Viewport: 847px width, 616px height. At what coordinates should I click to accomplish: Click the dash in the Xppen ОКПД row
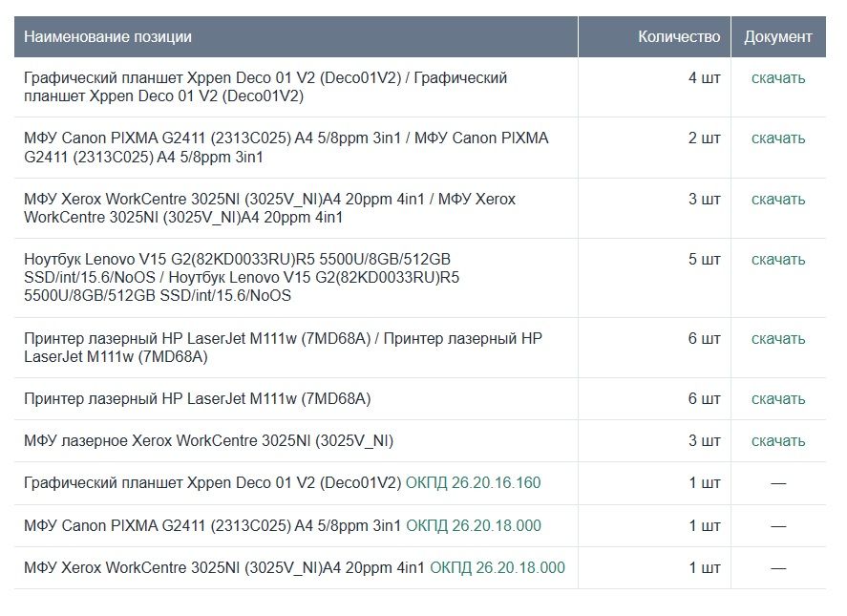click(x=777, y=483)
